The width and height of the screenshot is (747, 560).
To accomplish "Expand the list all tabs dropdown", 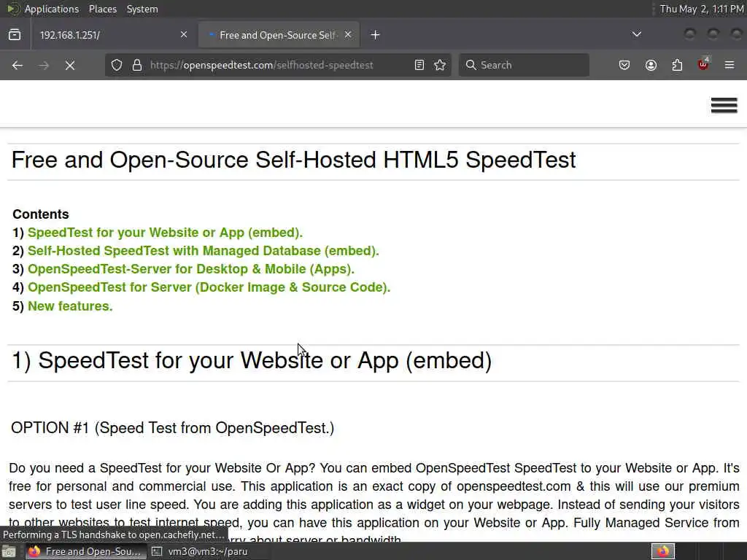I will [x=637, y=34].
